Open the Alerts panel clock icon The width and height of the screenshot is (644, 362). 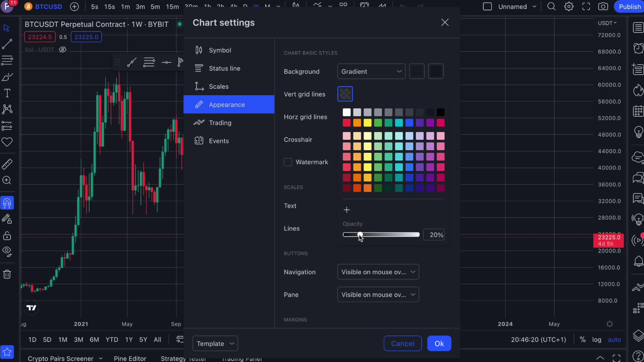coord(638,48)
